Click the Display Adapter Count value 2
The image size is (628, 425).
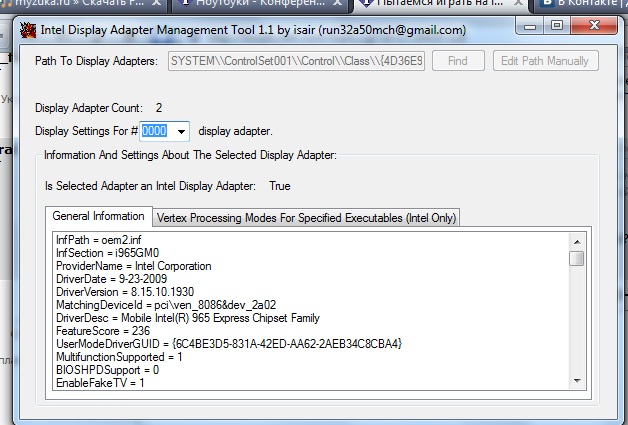tap(159, 108)
